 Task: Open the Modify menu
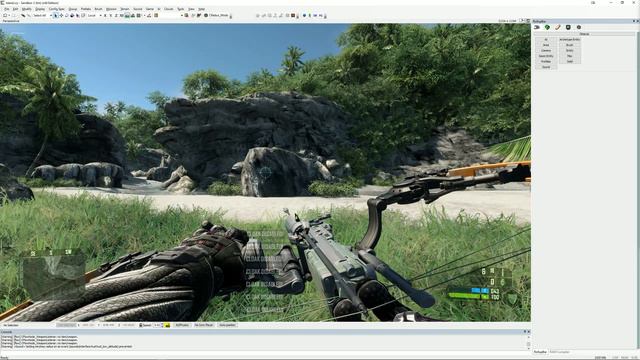27,9
